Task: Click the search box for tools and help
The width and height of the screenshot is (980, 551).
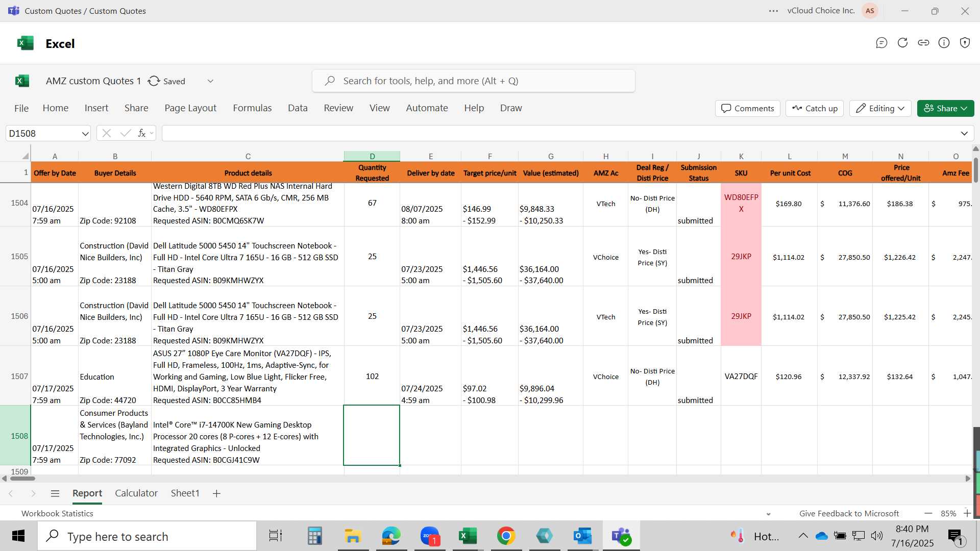Action: 473,81
